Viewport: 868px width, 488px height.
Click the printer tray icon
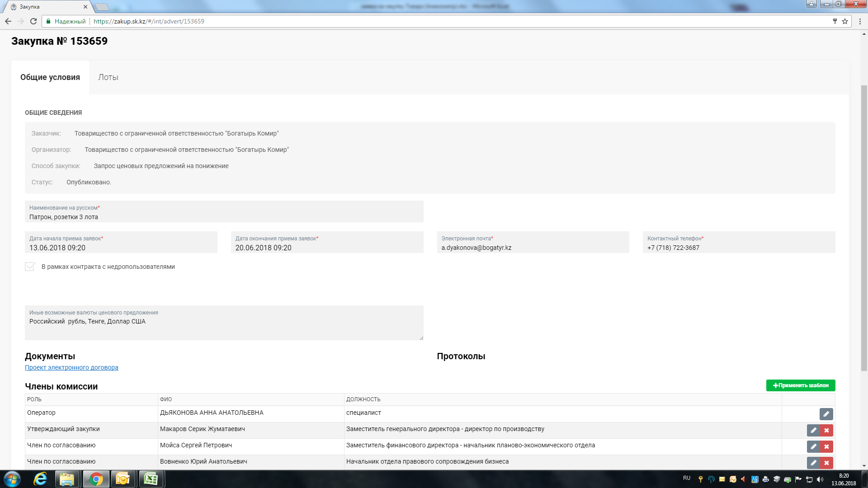click(765, 479)
